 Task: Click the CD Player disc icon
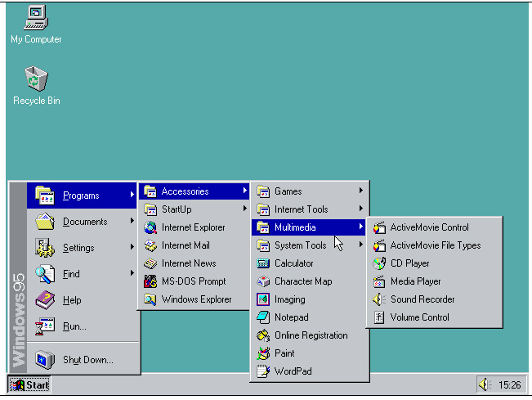(x=379, y=263)
